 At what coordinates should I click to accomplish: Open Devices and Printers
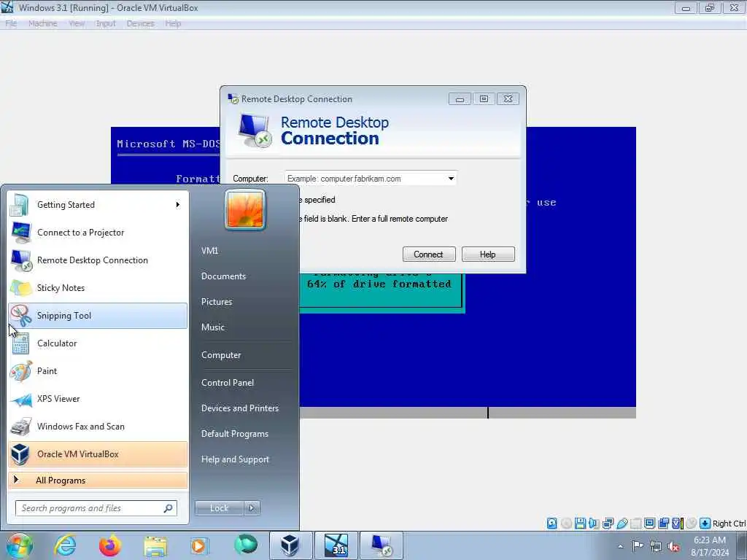[240, 408]
